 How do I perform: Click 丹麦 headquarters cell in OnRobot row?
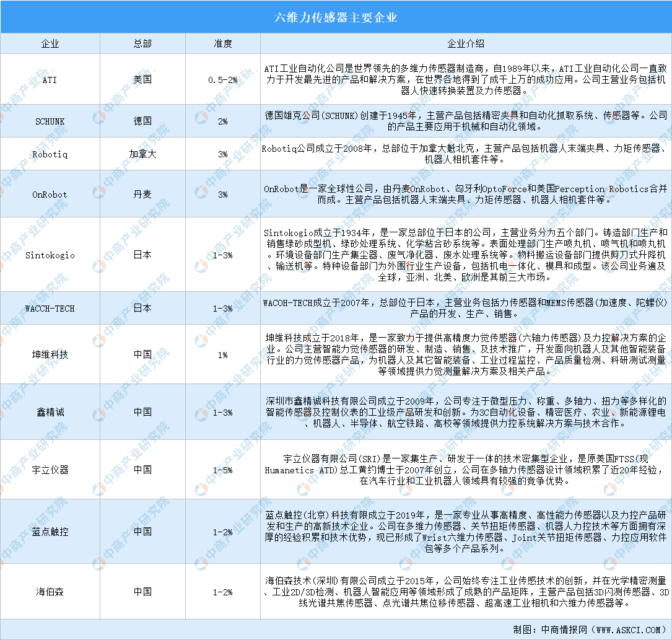click(x=142, y=194)
